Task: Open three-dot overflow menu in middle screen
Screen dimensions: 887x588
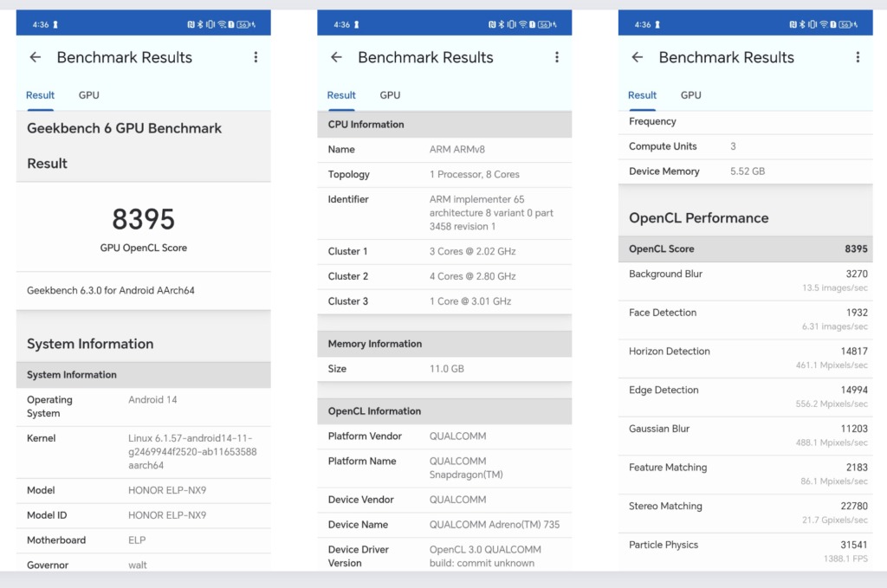Action: (556, 57)
